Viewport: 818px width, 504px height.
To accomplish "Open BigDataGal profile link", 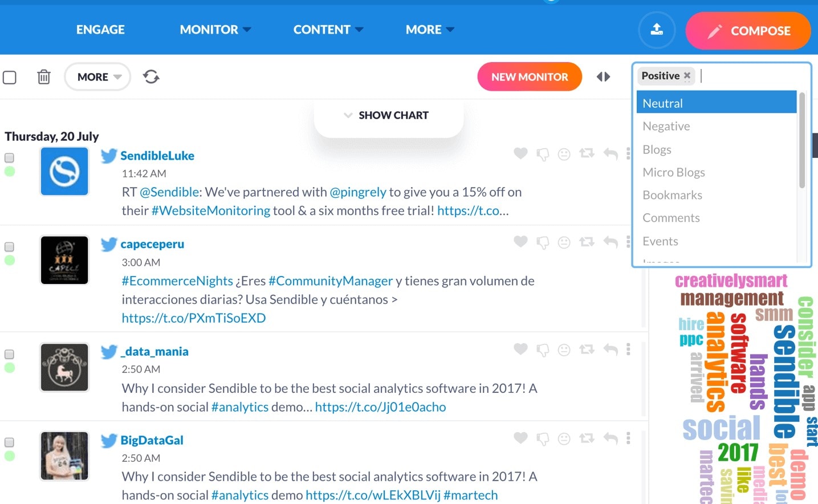I will (x=152, y=440).
